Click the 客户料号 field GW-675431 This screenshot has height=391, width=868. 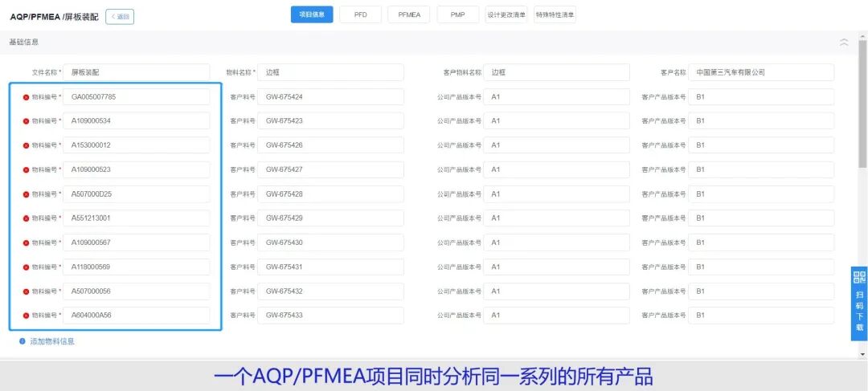coord(330,267)
